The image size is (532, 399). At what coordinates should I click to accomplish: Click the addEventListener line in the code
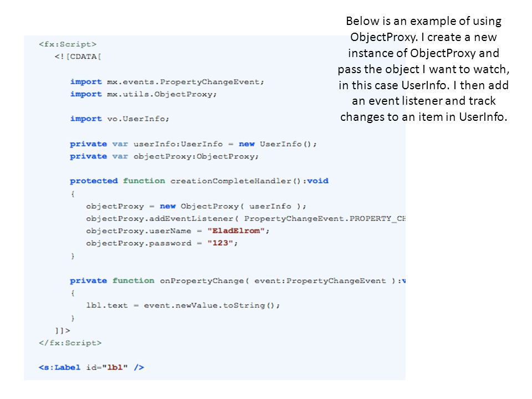click(x=246, y=218)
